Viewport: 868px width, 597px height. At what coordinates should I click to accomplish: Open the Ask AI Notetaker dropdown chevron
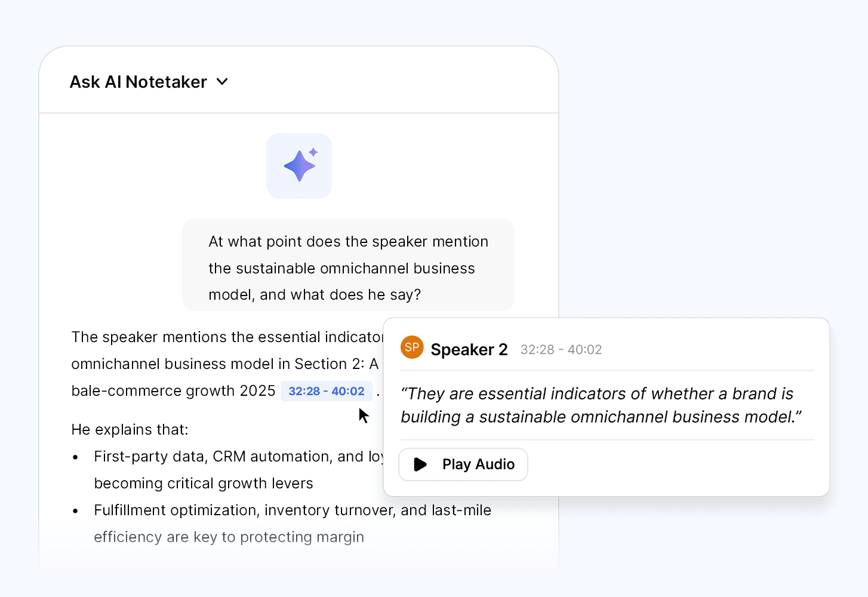222,82
